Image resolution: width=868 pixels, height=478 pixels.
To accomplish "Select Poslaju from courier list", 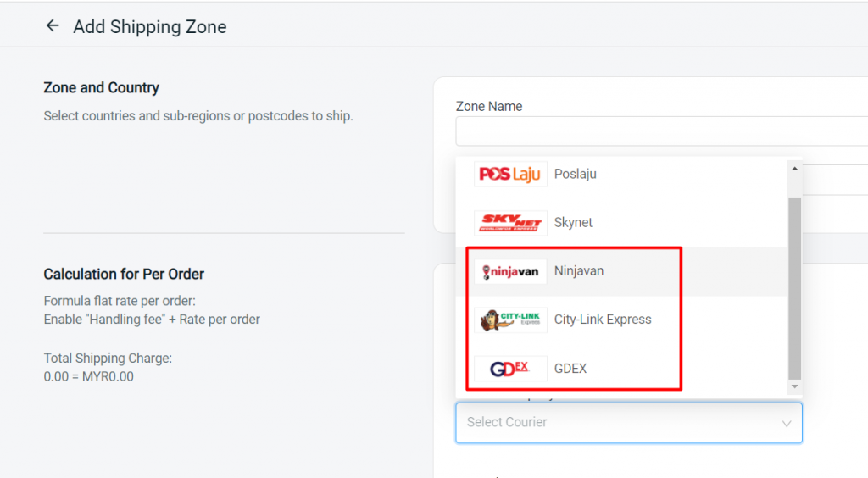I will coord(576,174).
